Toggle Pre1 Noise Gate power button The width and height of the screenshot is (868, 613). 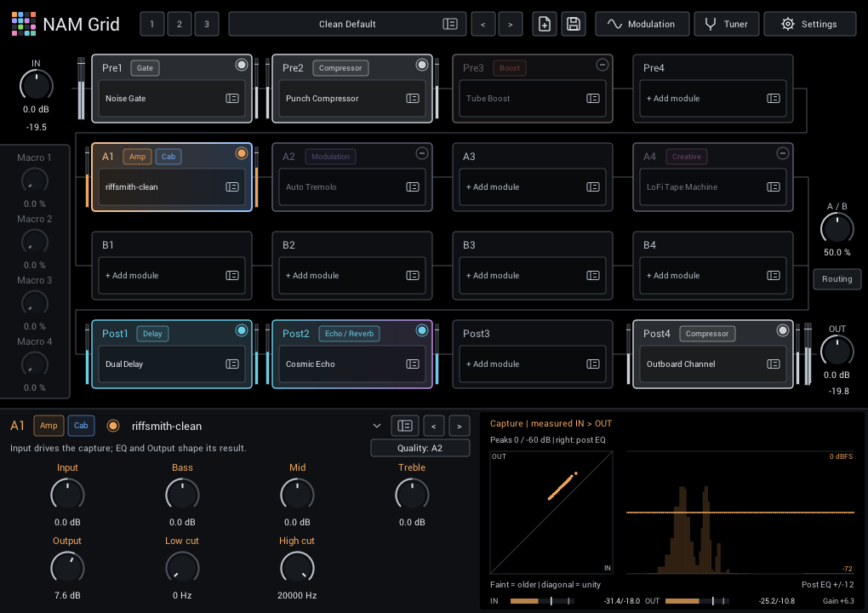point(242,65)
